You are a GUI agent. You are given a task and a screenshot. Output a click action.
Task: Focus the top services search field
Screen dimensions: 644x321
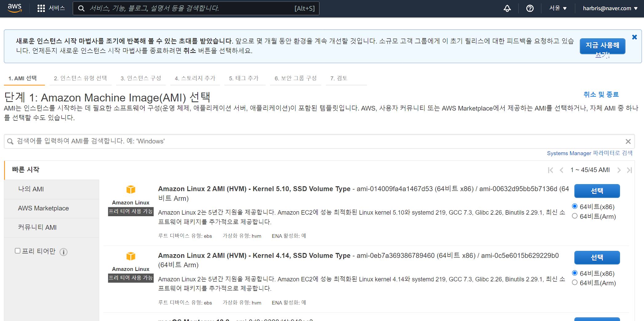(196, 8)
